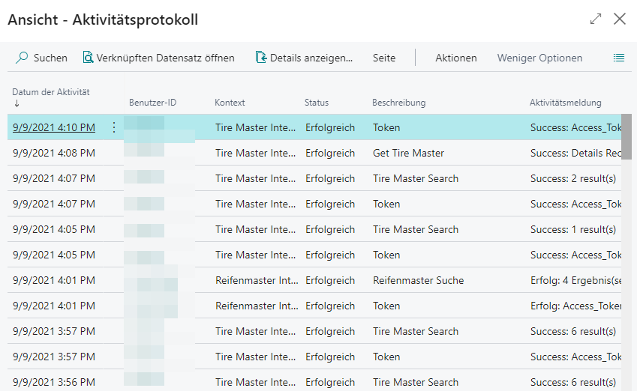This screenshot has height=391, width=637.
Task: Click Weniger Optionen
Action: 540,58
